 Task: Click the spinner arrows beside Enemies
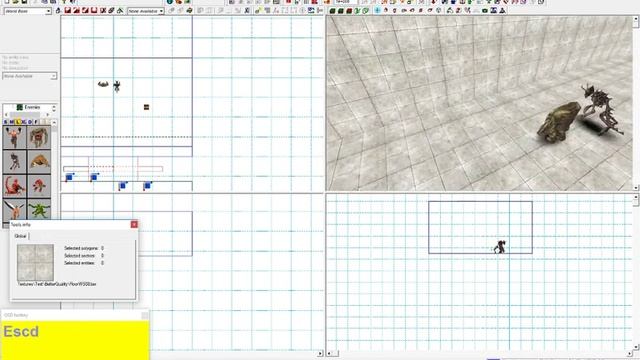pyautogui.click(x=54, y=107)
